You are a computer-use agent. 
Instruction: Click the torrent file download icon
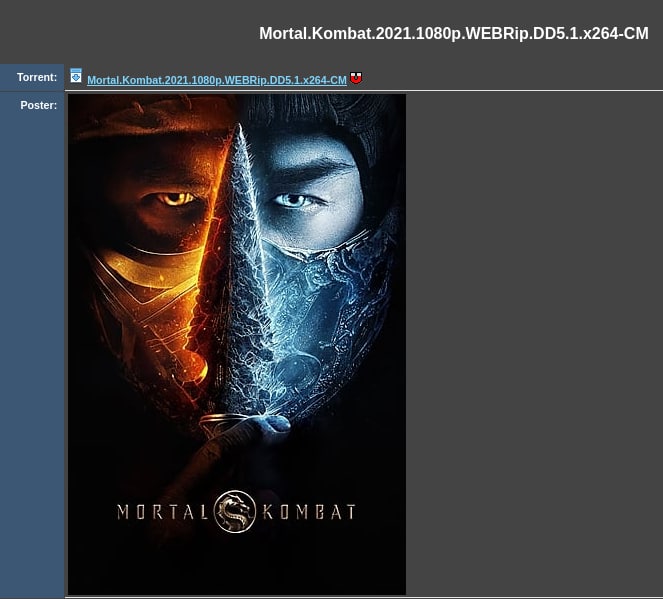pos(76,76)
